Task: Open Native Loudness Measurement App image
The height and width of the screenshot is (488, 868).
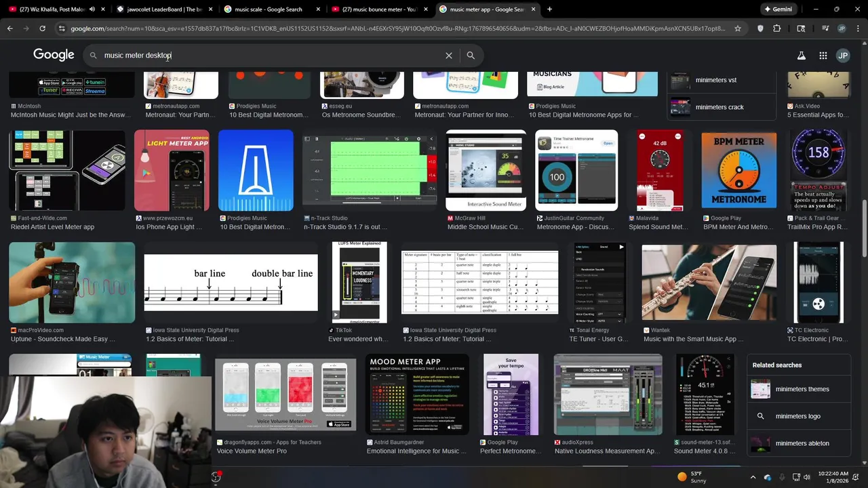Action: tap(608, 394)
